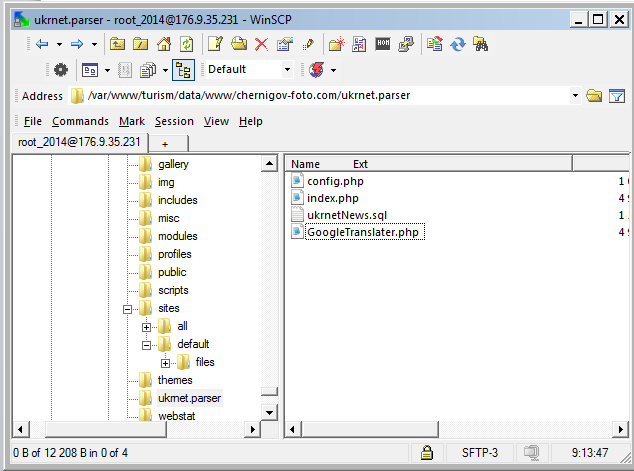Screen dimensions: 634x471
Task: Open the forward history dropdown arrow
Action: [x=94, y=44]
